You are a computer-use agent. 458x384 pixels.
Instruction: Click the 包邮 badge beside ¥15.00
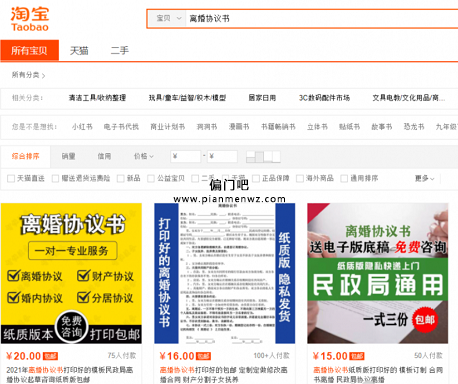coord(357,356)
